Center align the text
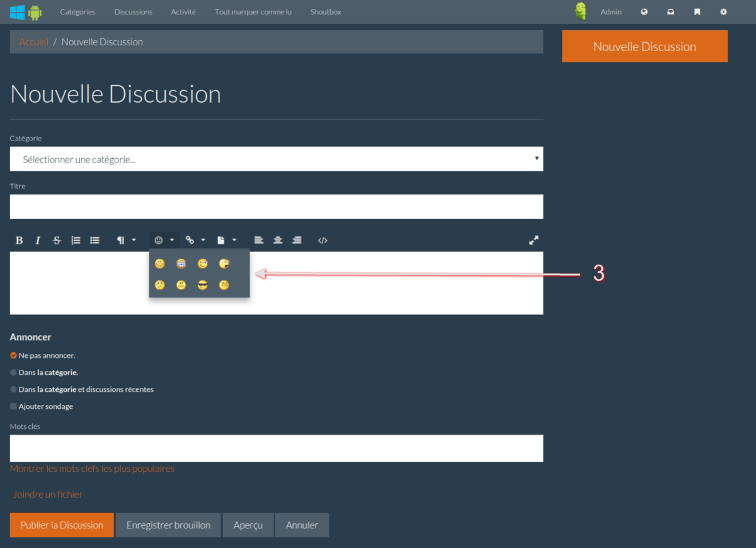The image size is (756, 548). [278, 240]
